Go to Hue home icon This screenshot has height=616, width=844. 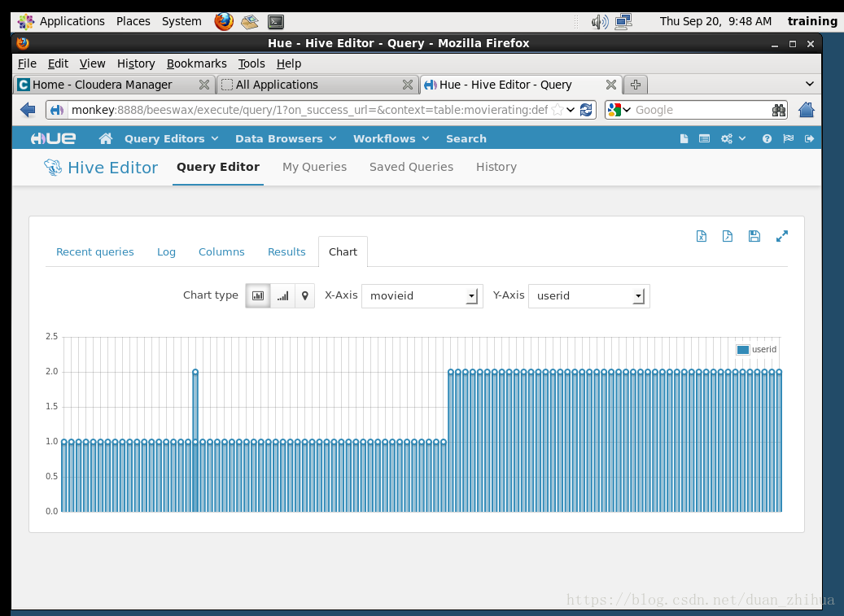[x=106, y=139]
